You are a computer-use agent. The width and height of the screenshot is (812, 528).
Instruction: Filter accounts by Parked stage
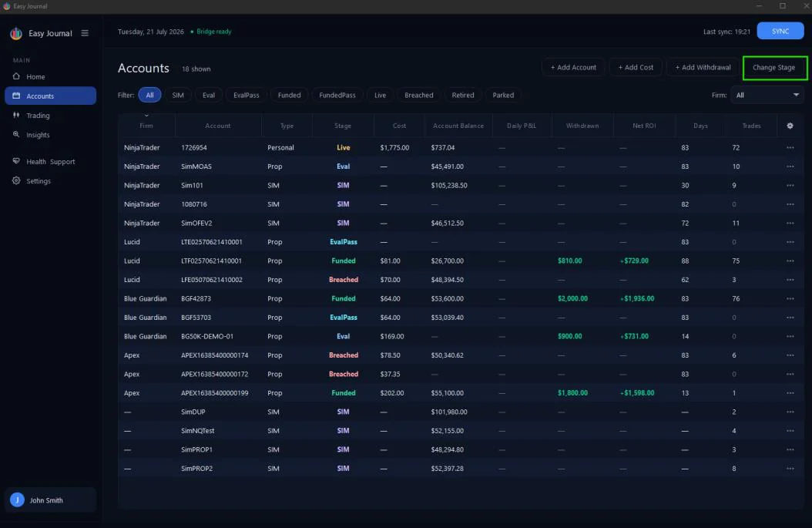(x=503, y=96)
